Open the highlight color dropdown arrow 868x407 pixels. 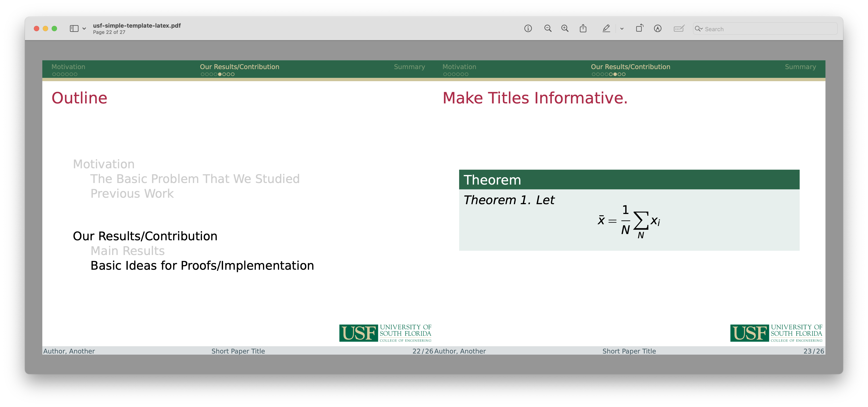pos(622,29)
